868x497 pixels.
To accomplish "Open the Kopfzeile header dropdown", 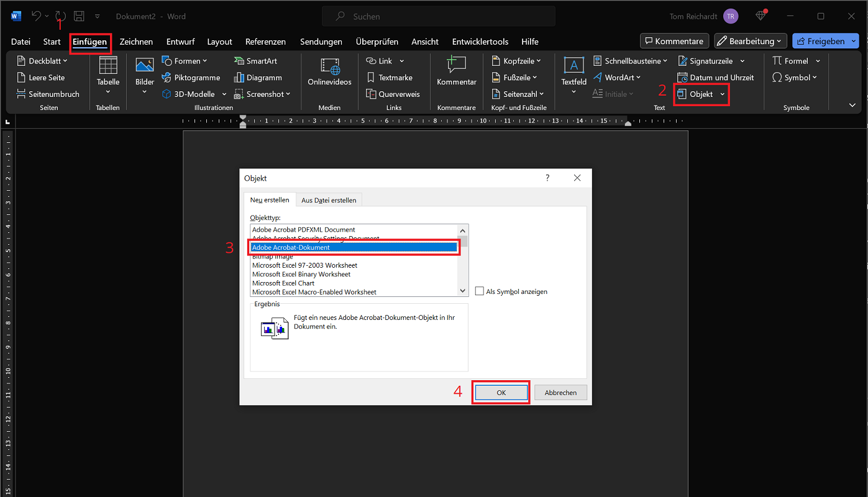I will (516, 61).
